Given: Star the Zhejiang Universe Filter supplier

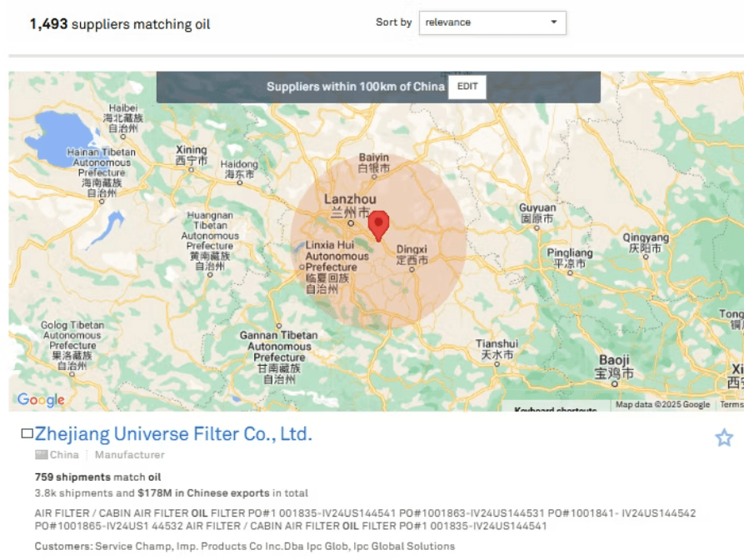Looking at the screenshot, I should pyautogui.click(x=724, y=437).
